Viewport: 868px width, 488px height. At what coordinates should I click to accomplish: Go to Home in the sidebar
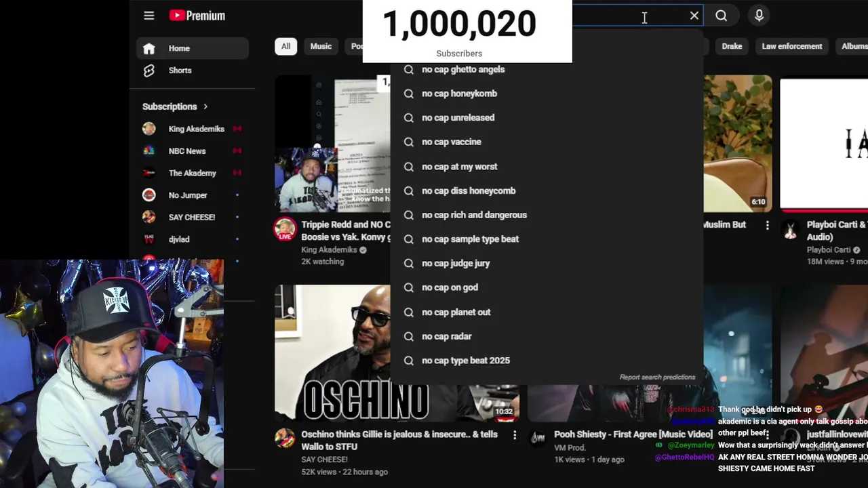tap(193, 48)
